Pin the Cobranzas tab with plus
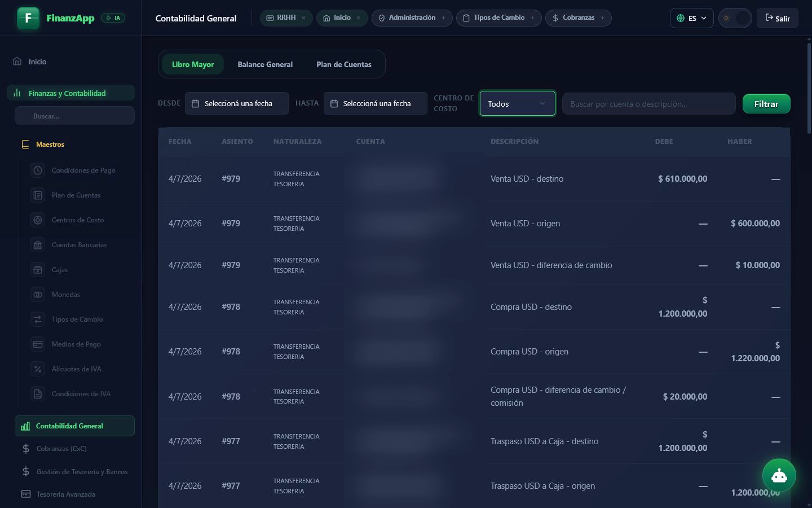Viewport: 812px width, 508px height. tap(603, 18)
